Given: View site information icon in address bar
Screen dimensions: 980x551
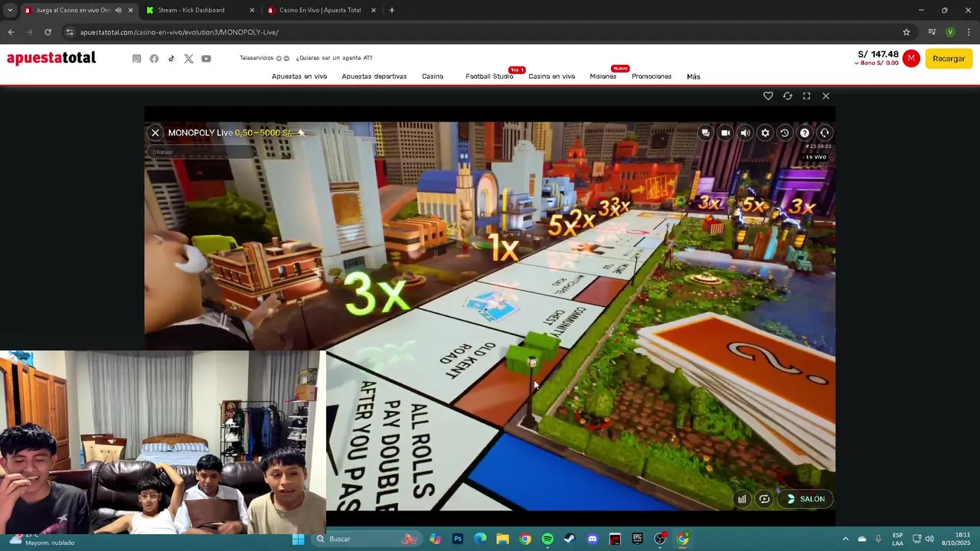Looking at the screenshot, I should point(70,32).
